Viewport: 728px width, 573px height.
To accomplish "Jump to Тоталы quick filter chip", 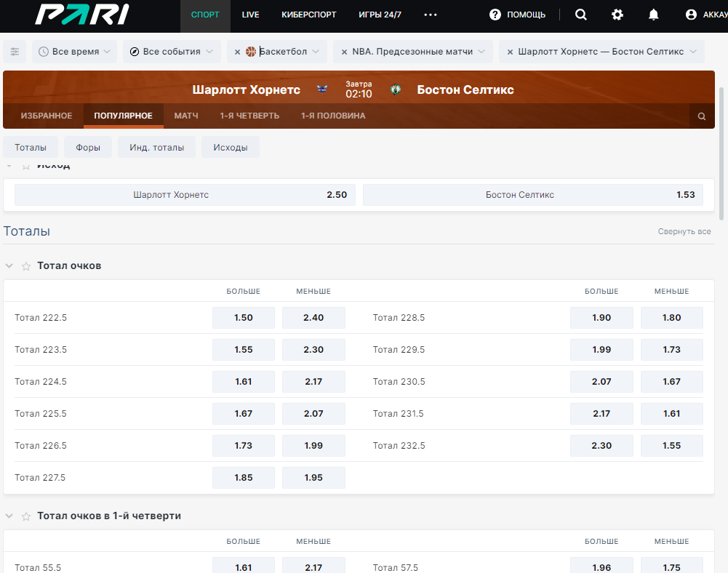I will 31,147.
